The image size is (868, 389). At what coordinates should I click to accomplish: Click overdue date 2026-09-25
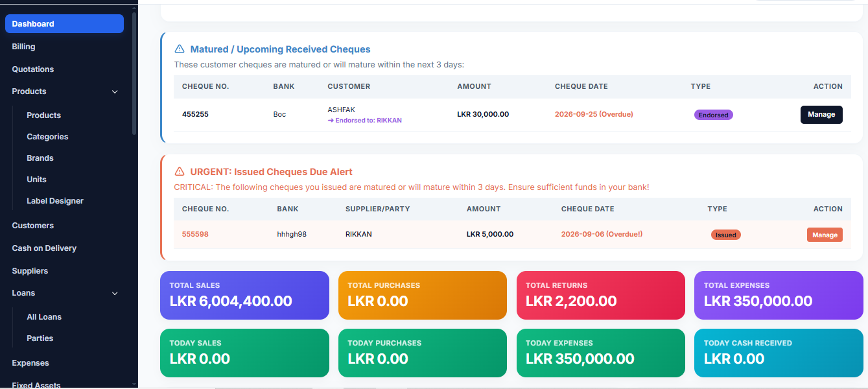(594, 114)
